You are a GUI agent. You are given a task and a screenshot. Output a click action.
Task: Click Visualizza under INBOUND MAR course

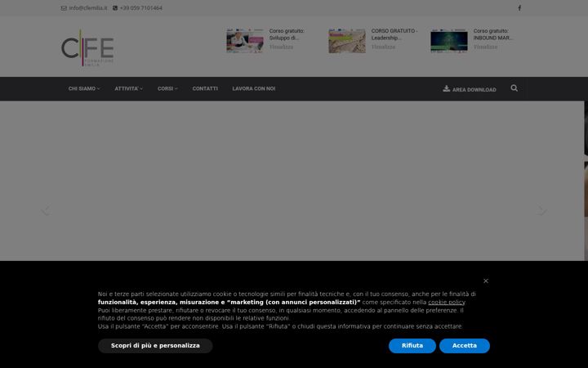tap(485, 47)
